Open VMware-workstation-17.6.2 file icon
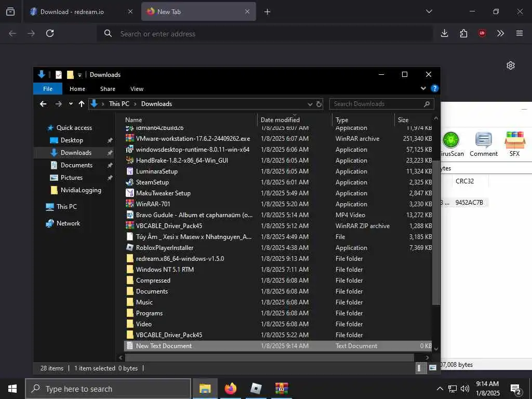 [x=129, y=138]
